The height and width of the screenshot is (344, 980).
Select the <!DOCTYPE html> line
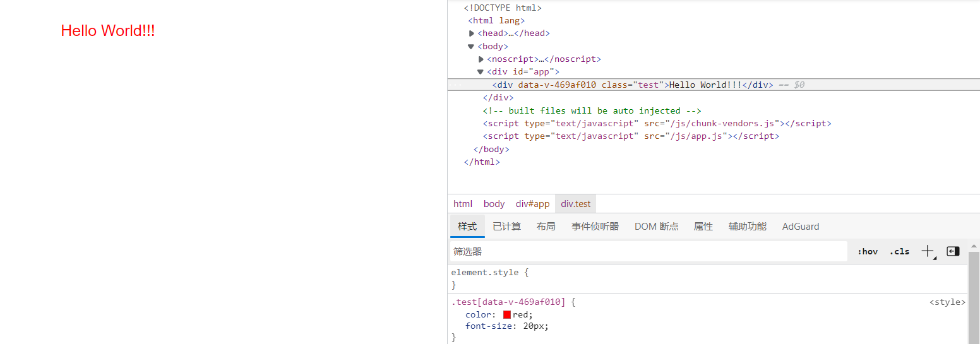click(x=503, y=8)
